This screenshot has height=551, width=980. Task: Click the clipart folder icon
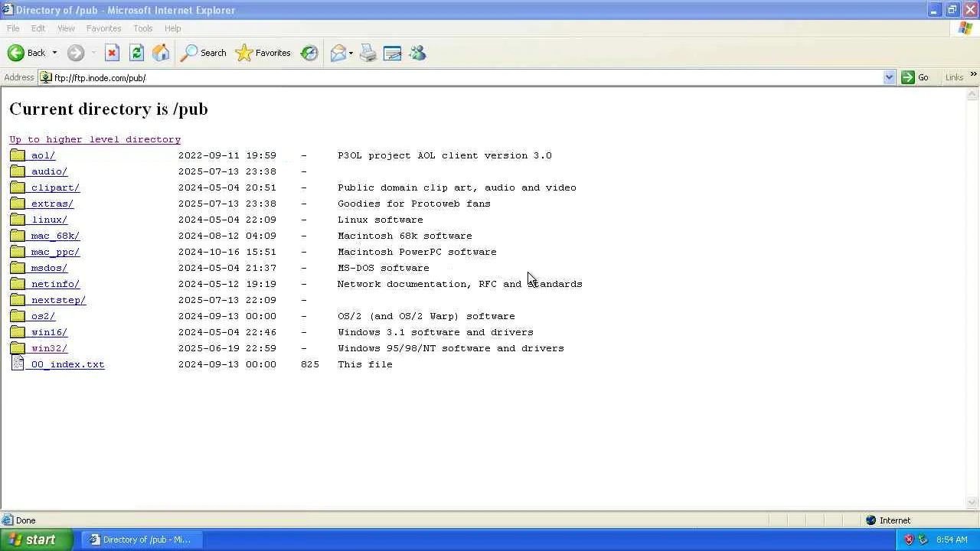coord(18,187)
